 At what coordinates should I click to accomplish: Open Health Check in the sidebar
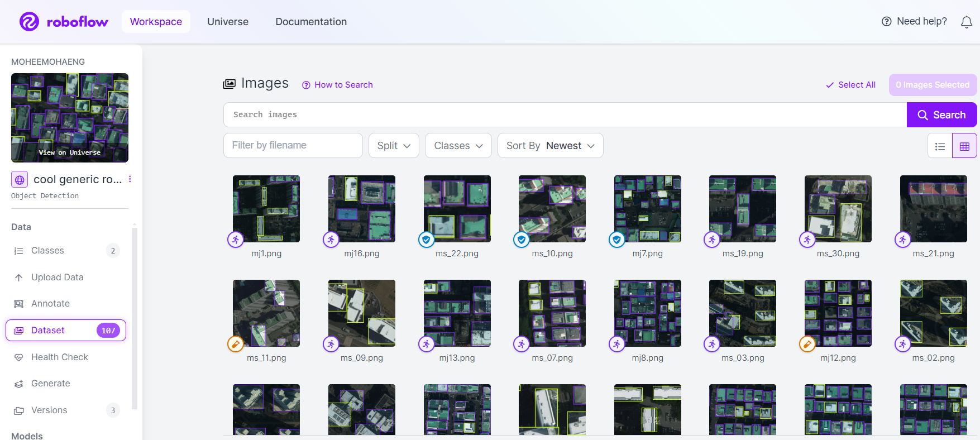tap(66, 357)
